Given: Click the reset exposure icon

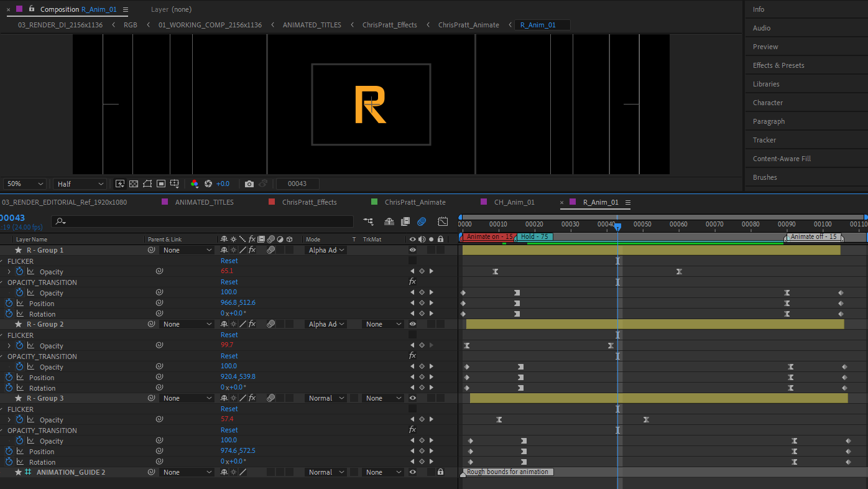Looking at the screenshot, I should 208,184.
